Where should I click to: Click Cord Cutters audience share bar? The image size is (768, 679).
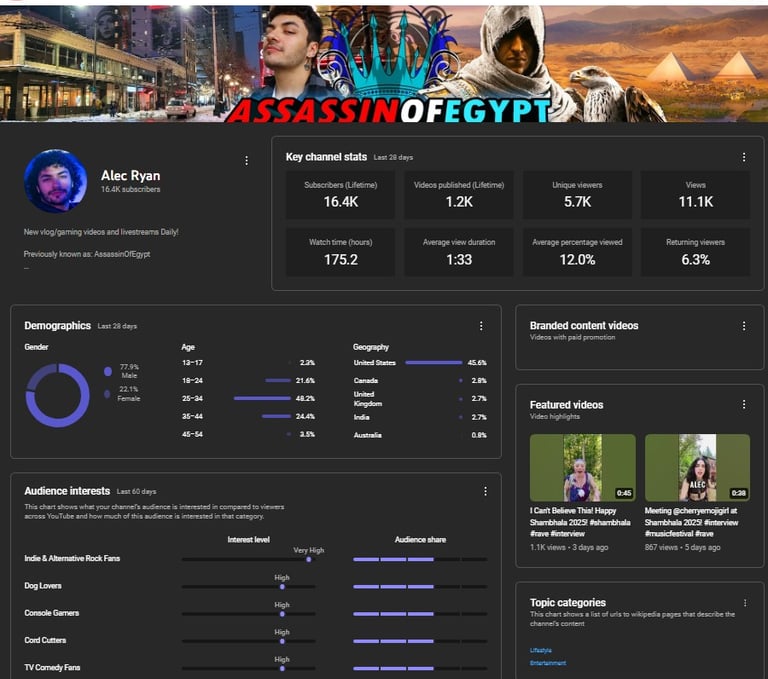click(x=420, y=641)
